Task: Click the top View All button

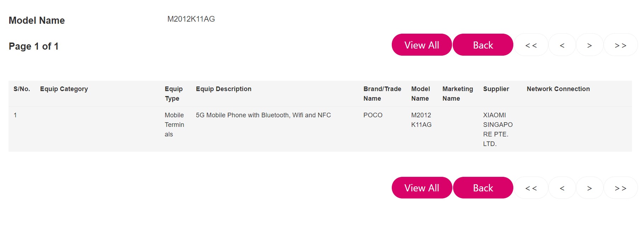Action: (422, 45)
